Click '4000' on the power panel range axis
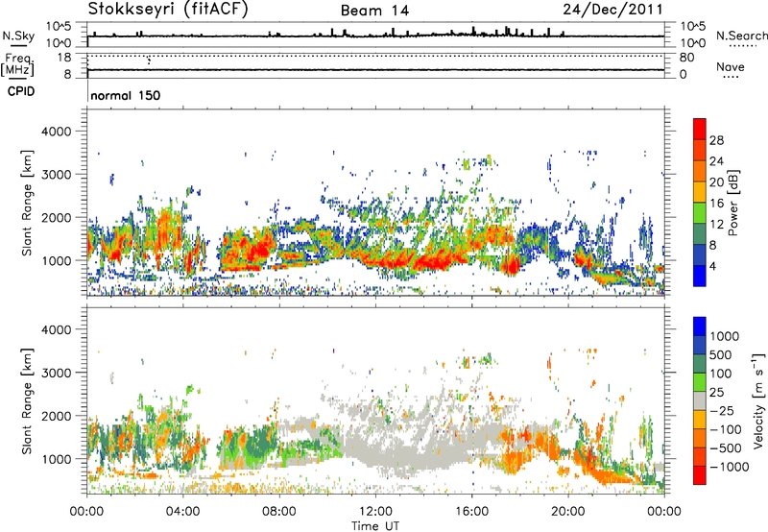The image size is (768, 532). pos(56,132)
